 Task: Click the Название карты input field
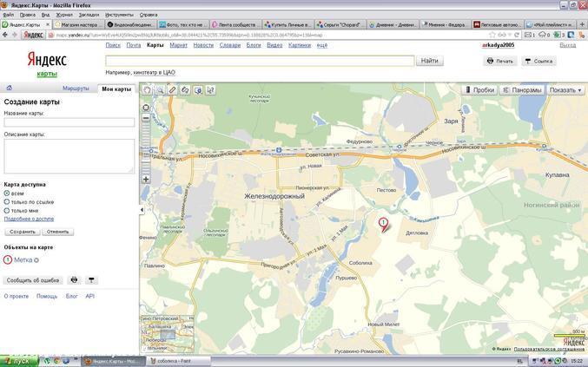coord(69,122)
